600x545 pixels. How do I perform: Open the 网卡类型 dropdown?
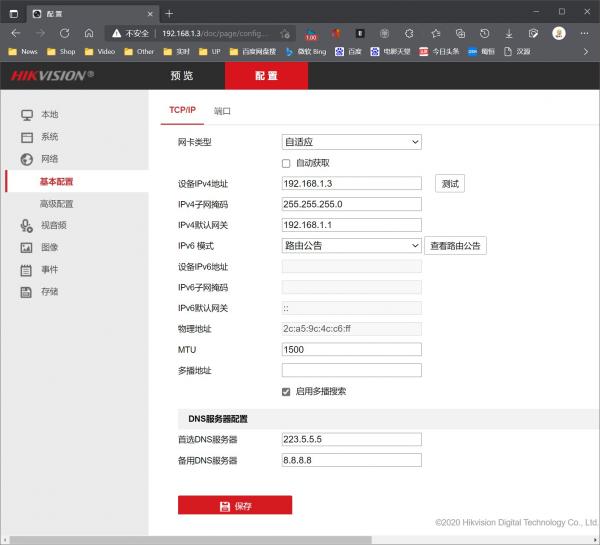[352, 142]
